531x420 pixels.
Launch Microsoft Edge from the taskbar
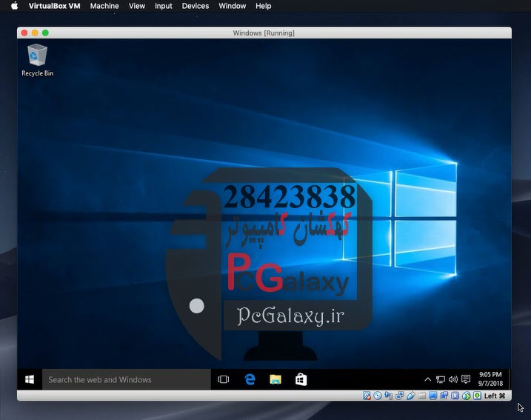250,379
